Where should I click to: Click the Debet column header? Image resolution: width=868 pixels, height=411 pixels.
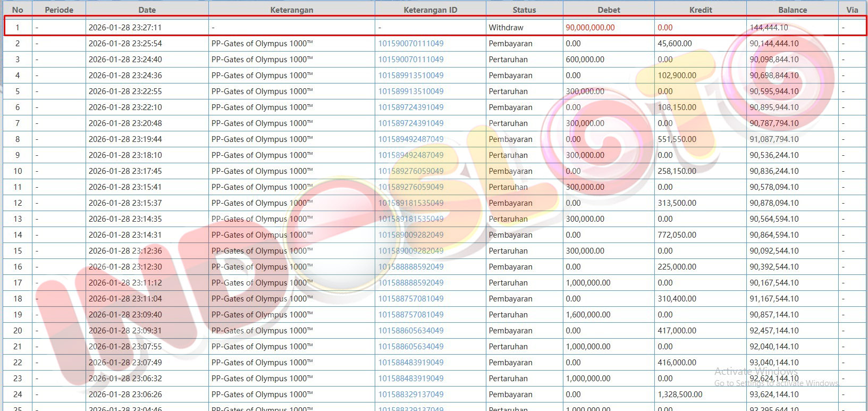609,10
